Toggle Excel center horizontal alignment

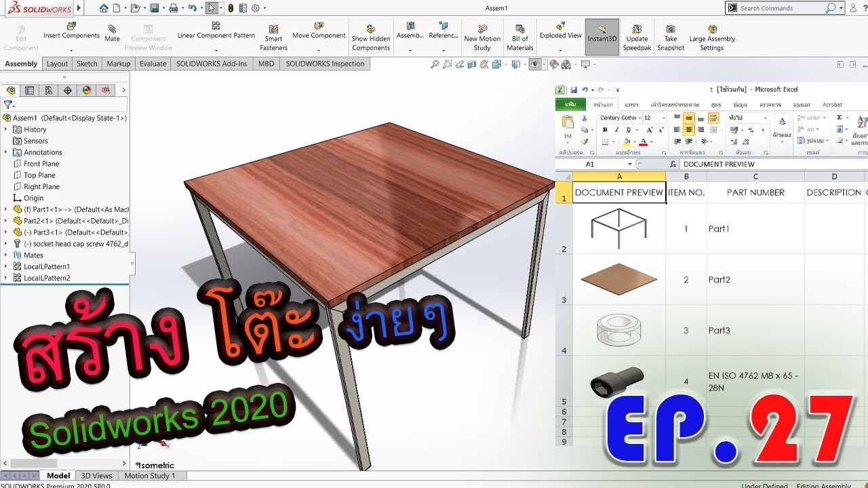tap(689, 130)
